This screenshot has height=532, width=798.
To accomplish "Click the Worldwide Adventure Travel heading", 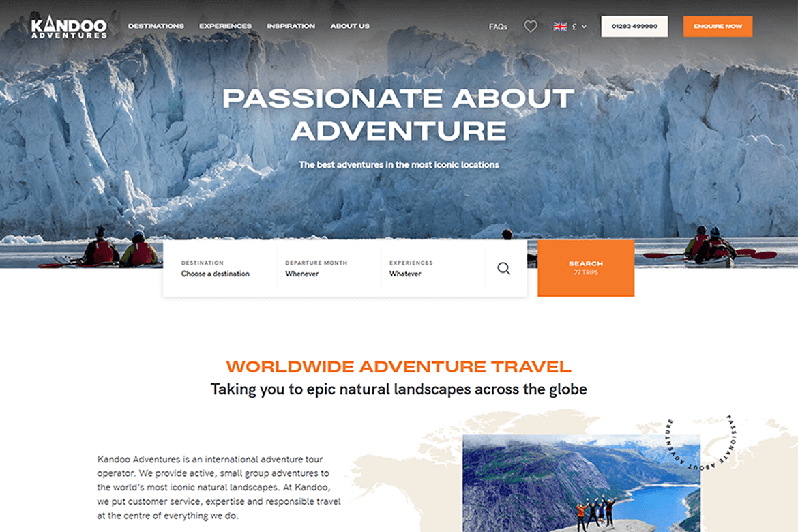I will 398,366.
